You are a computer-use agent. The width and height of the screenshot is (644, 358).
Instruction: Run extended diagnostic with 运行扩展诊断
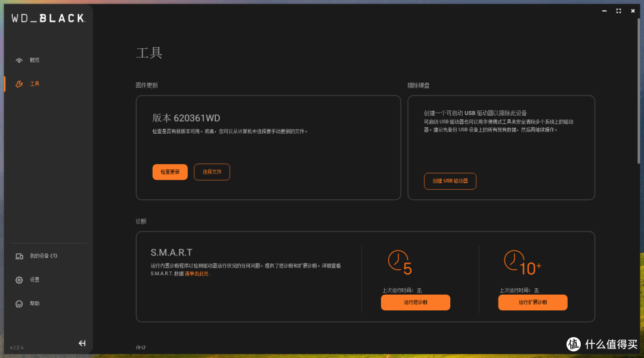click(x=532, y=302)
